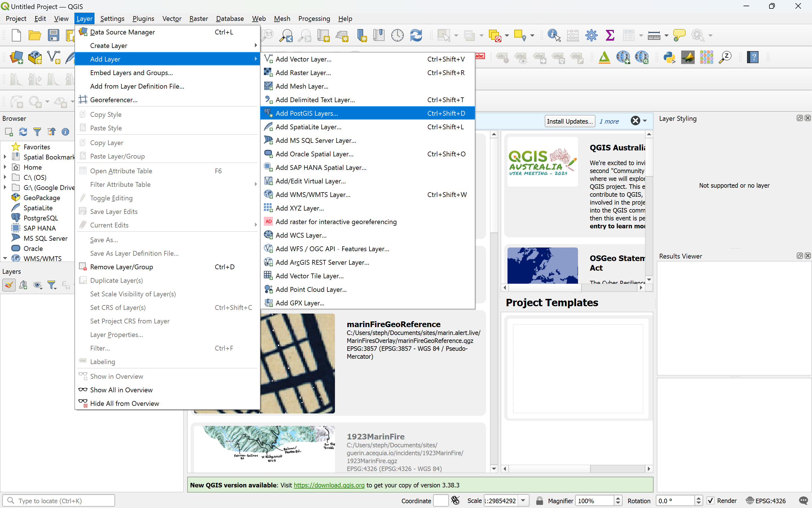Click the Coordinate input field
The width and height of the screenshot is (812, 508).
pyautogui.click(x=441, y=501)
